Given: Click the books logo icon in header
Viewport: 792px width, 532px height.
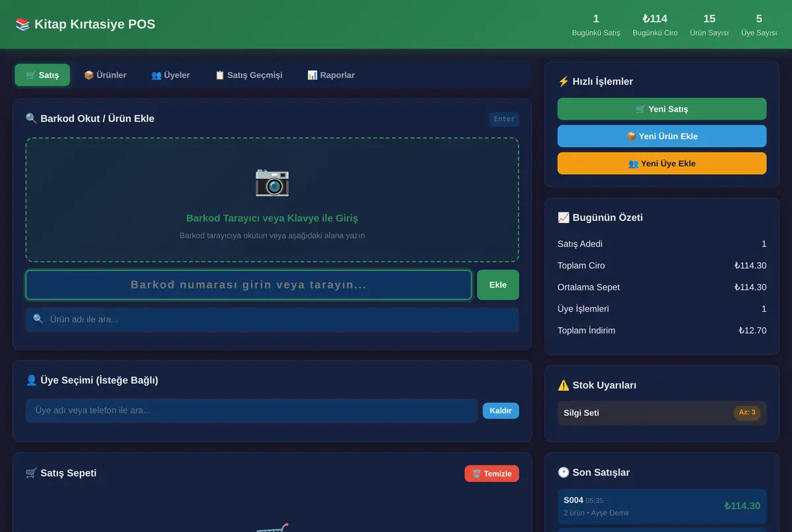Looking at the screenshot, I should (22, 24).
